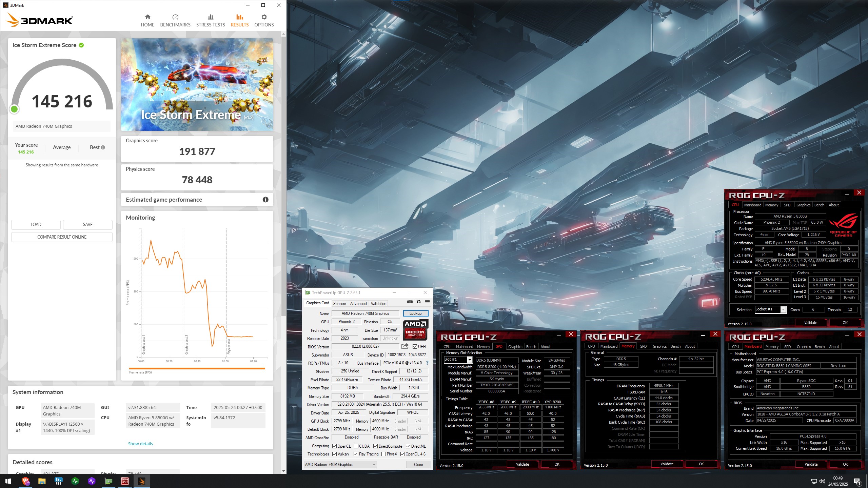Click the LOAD button in 3DMark
868x488 pixels.
[x=36, y=224]
